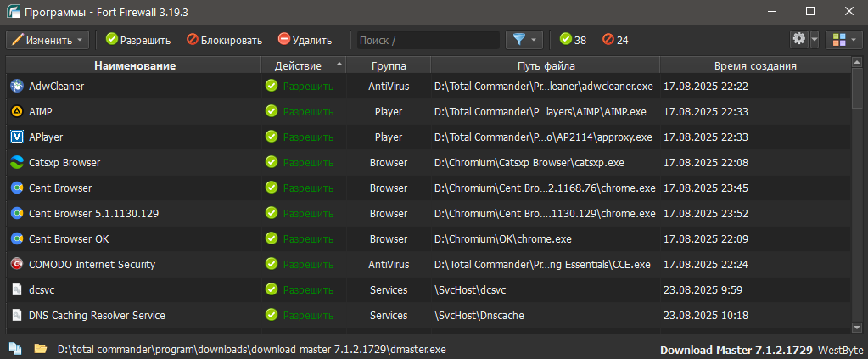Click the green allow checkmark for dcsvc
This screenshot has width=868, height=359.
click(x=272, y=289)
